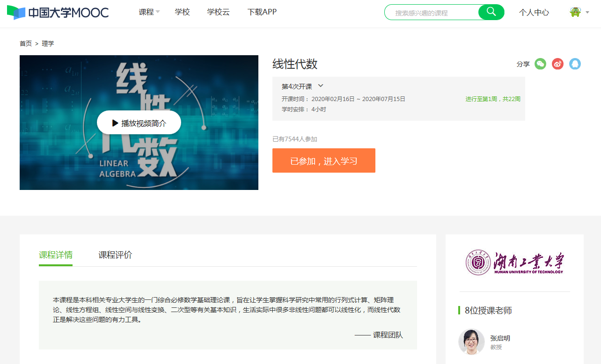Open dropdown arrow next to user avatar

(x=587, y=12)
